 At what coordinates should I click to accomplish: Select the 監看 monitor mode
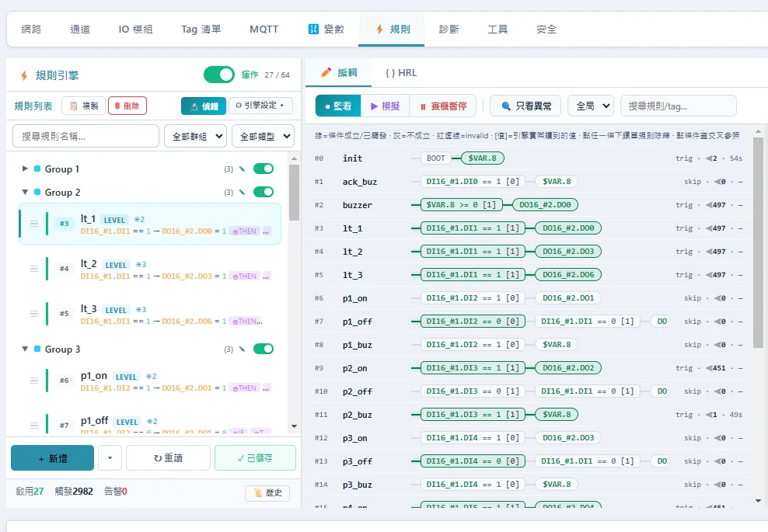(x=338, y=106)
